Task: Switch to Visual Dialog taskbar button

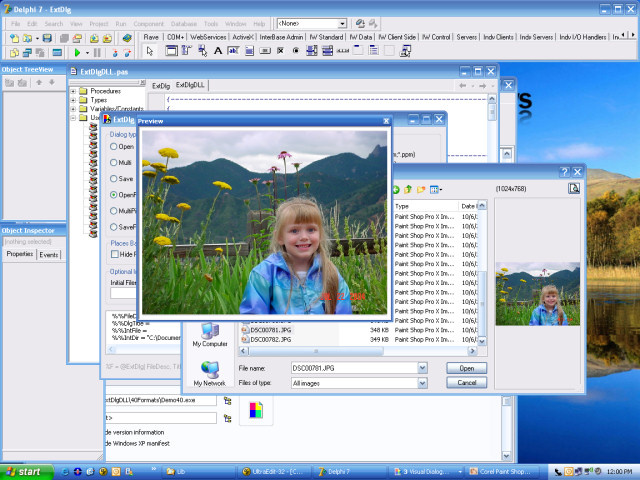Action: [428, 471]
